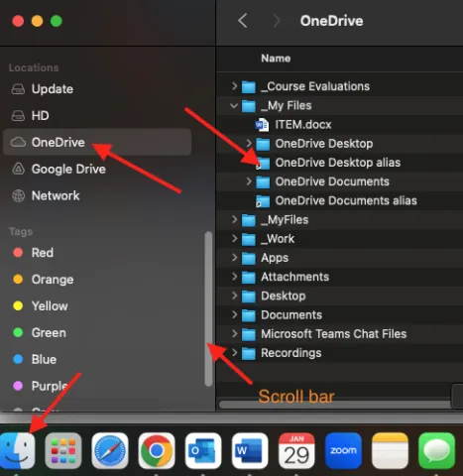Click the sidebar vertical scroll bar

[x=208, y=308]
